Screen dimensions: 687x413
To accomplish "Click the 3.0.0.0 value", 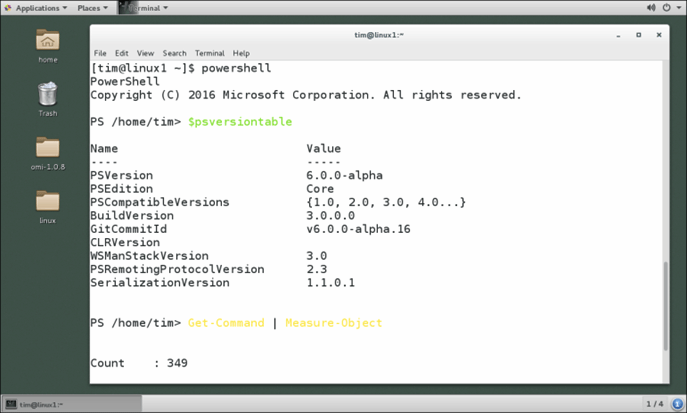I will (330, 215).
